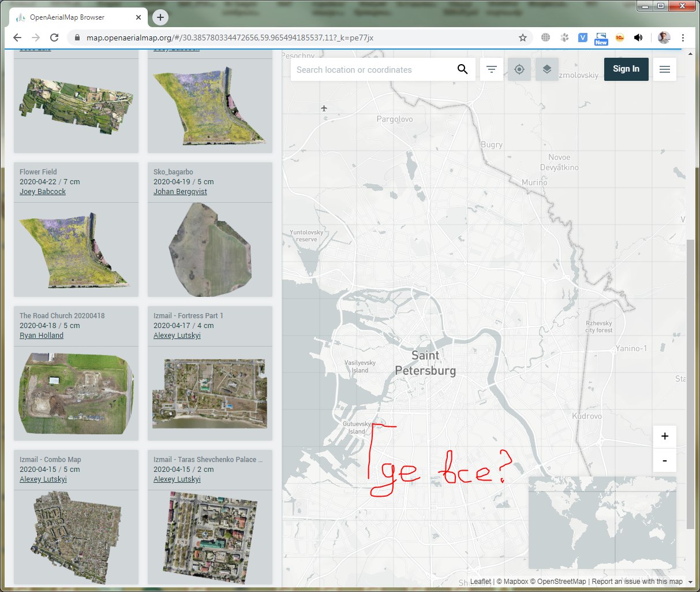This screenshot has height=592, width=700.
Task: Click the blue V extension icon
Action: pyautogui.click(x=583, y=38)
